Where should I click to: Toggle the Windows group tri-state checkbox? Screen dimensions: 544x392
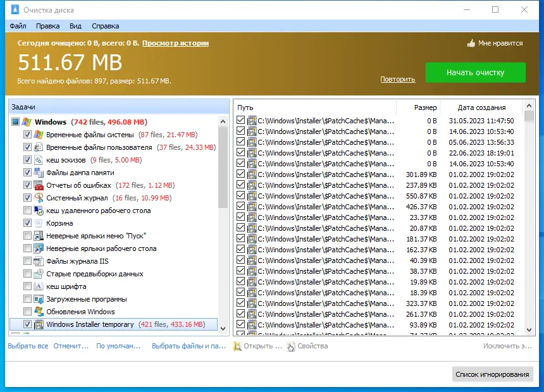pyautogui.click(x=15, y=122)
